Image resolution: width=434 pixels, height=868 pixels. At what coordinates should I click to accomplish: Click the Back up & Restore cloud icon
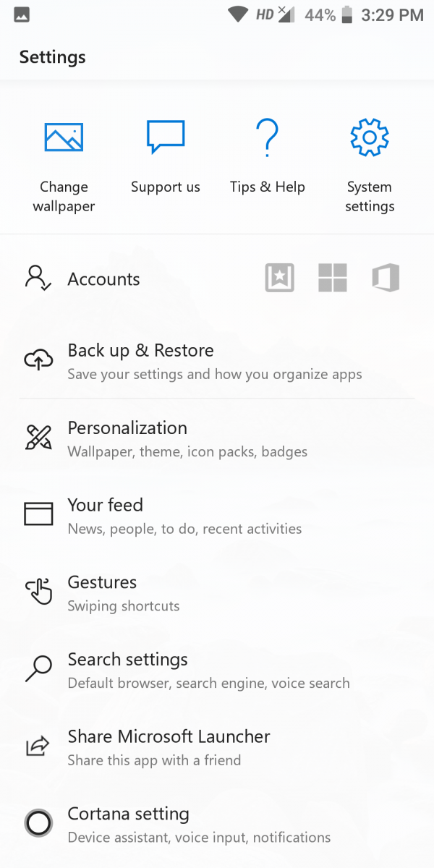tap(38, 359)
